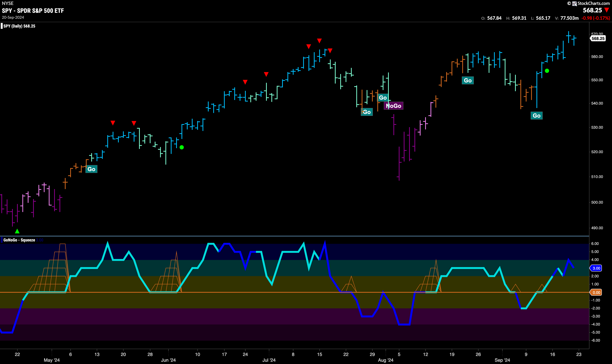The image size is (612, 364).
Task: Click the red down-arrow next to the price
Action: tap(607, 10)
